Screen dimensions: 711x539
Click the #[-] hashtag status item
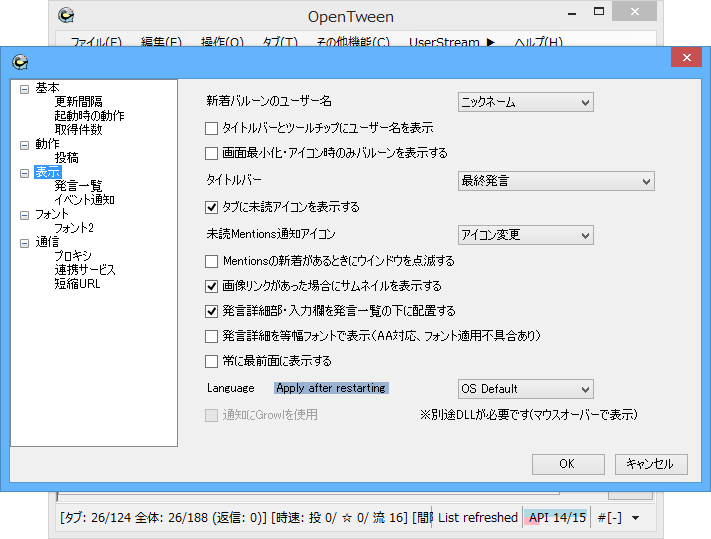tap(609, 518)
